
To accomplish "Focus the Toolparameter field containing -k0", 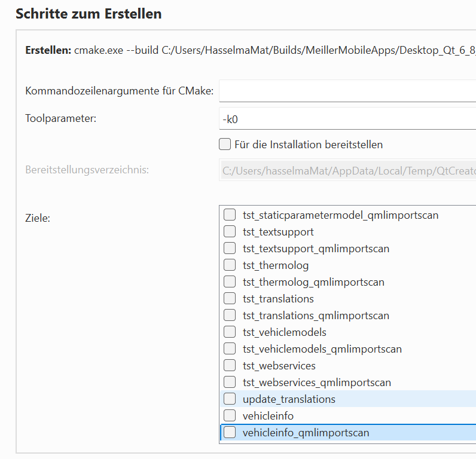I will (x=347, y=119).
